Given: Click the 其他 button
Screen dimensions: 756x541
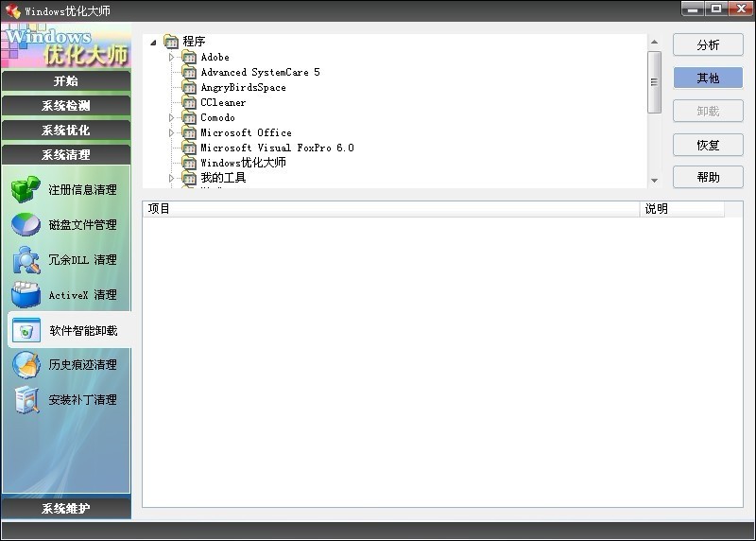Looking at the screenshot, I should tap(708, 78).
